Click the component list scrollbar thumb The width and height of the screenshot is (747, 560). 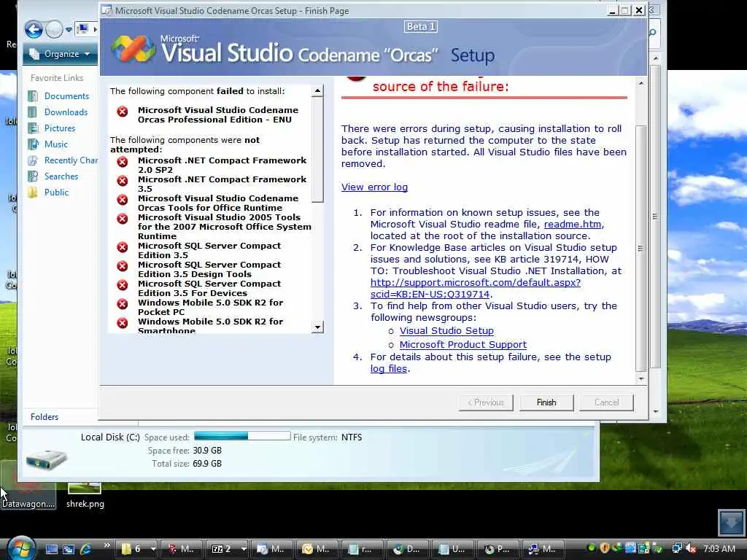pos(317,149)
